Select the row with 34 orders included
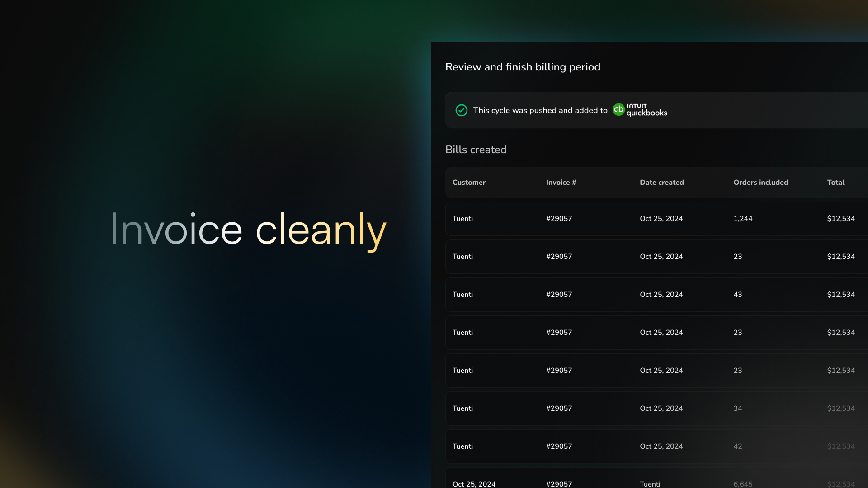 (737, 408)
